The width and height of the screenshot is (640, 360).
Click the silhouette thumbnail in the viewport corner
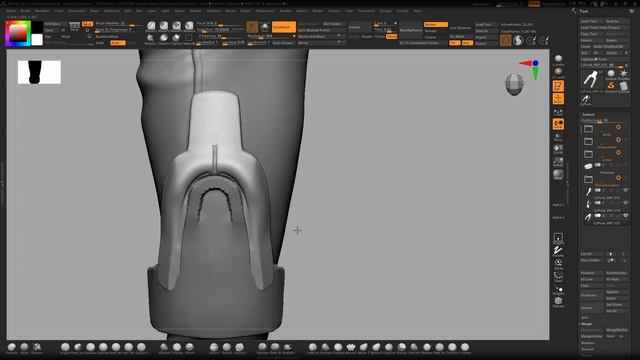39,72
